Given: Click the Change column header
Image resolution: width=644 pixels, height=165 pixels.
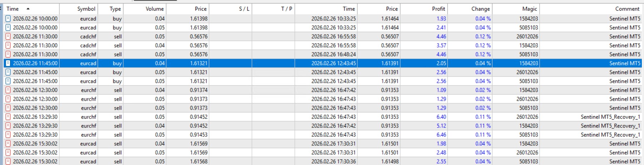Looking at the screenshot, I should click(480, 9).
